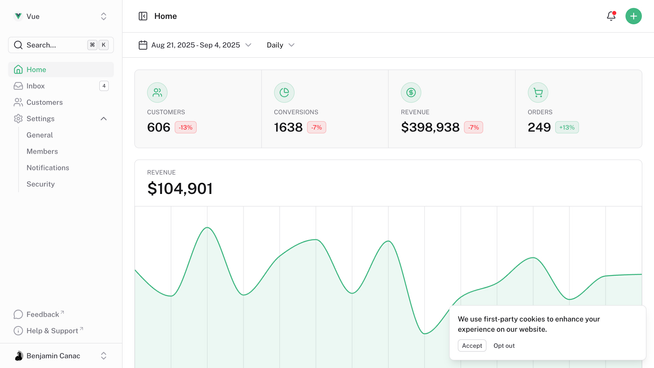Viewport: 654px width, 368px height.
Task: Click the search magnifier icon
Action: coord(18,45)
